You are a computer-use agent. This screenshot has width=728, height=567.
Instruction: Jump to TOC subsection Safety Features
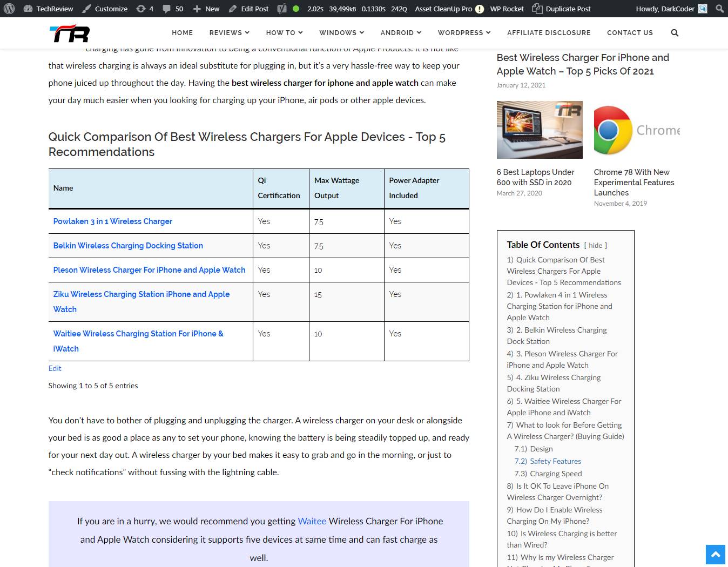548,461
